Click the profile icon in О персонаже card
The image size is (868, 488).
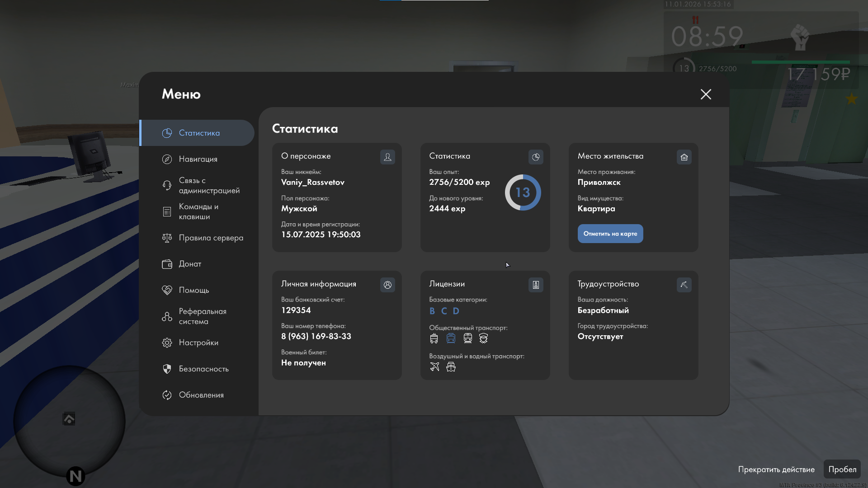pos(387,157)
